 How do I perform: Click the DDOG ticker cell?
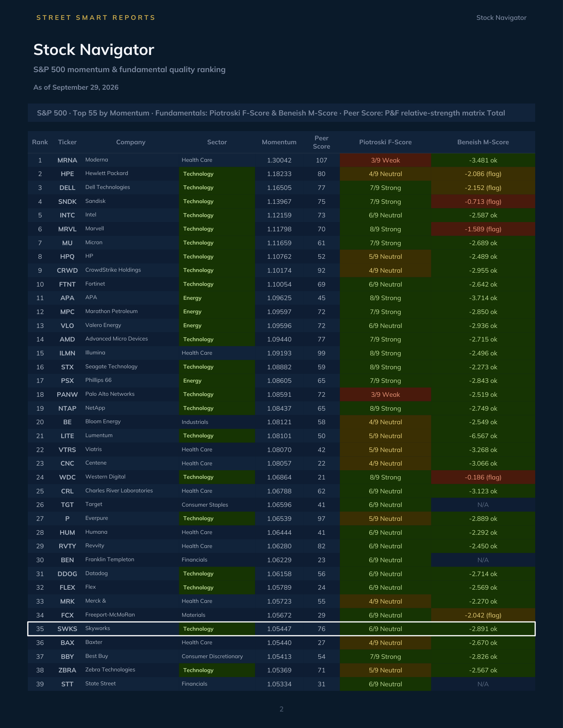click(x=67, y=574)
